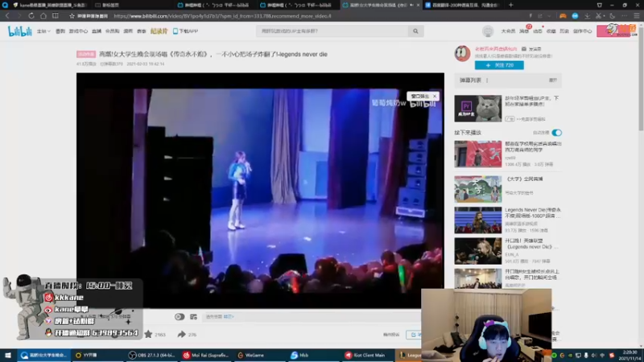Click the browser download icon in toolbar

(x=588, y=15)
